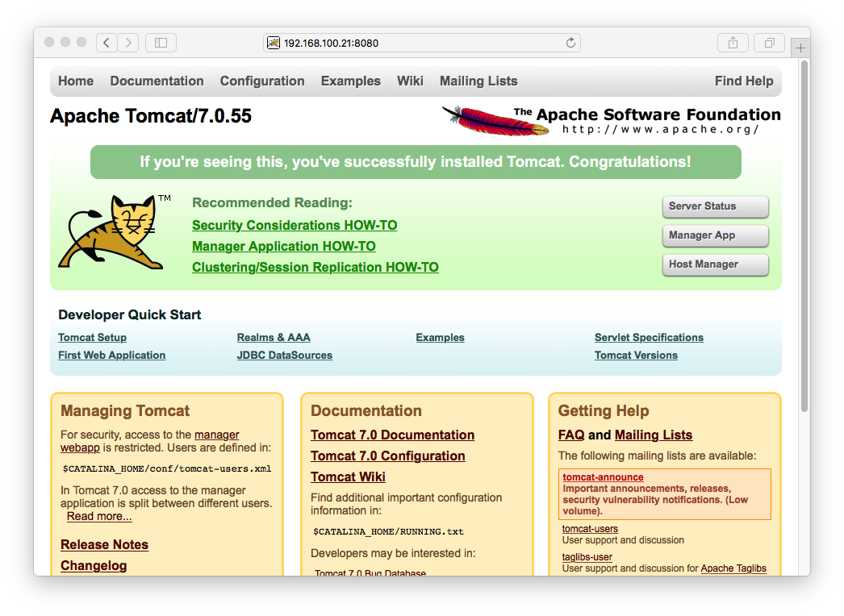
Task: Click the Tomcat cat logo image
Action: pyautogui.click(x=115, y=232)
